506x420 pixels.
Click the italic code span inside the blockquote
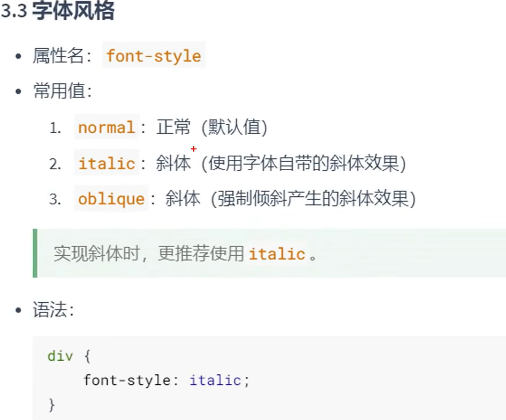[276, 253]
